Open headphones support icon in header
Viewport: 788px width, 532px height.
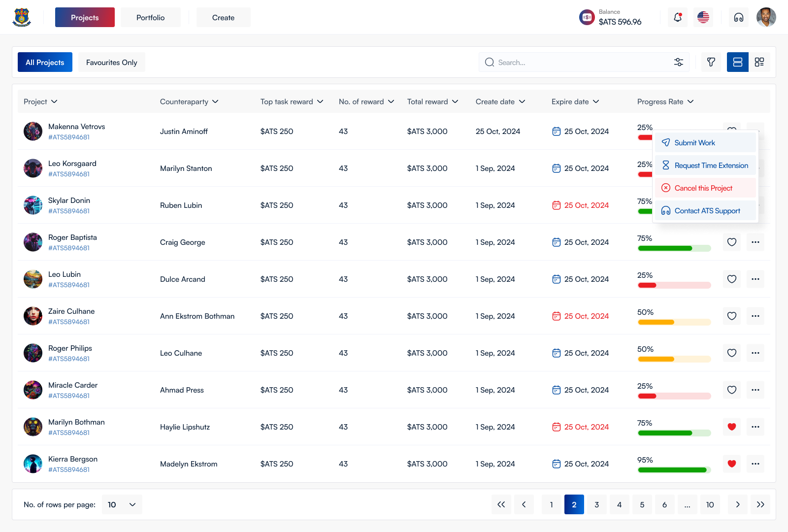coord(738,17)
